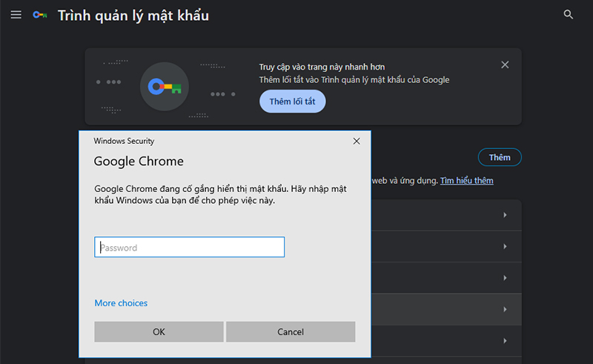Click the large key illustration in promo card
Screen dimensions: 593x364
click(x=165, y=87)
